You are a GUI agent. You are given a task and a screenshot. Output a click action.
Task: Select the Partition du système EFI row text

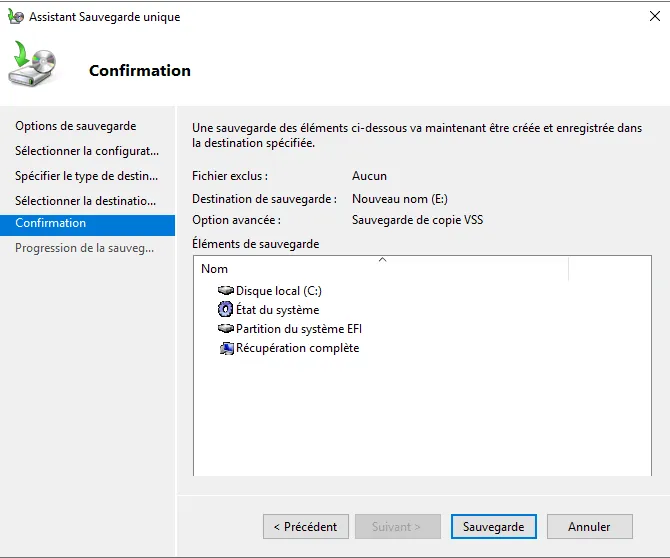pos(299,329)
